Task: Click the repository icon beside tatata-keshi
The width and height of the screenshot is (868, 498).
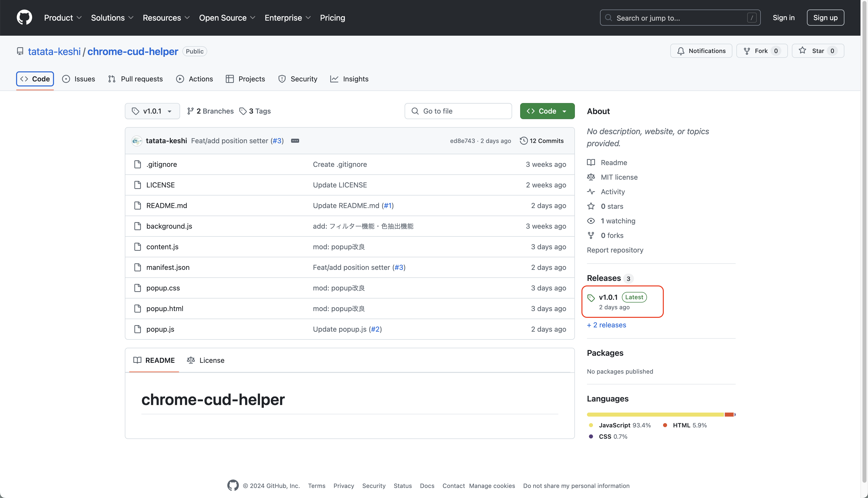Action: [x=20, y=51]
